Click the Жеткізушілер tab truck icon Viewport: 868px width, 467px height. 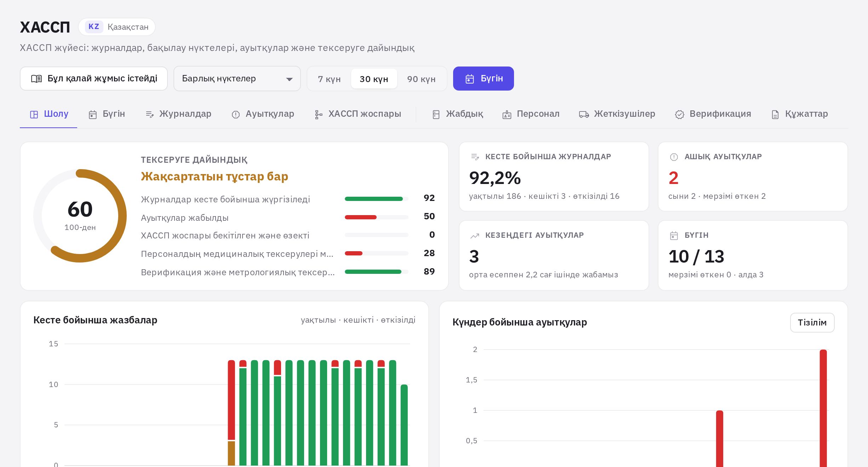[584, 114]
